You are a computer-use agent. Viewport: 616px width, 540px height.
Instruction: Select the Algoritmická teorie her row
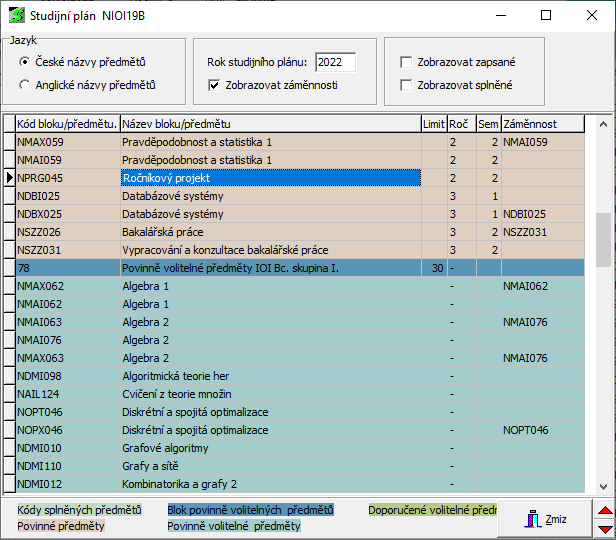[x=270, y=376]
